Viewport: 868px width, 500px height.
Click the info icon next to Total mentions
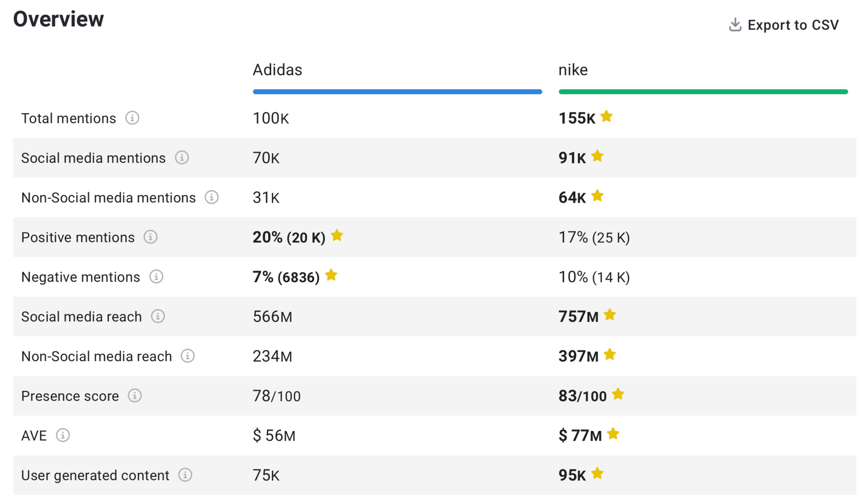click(132, 118)
